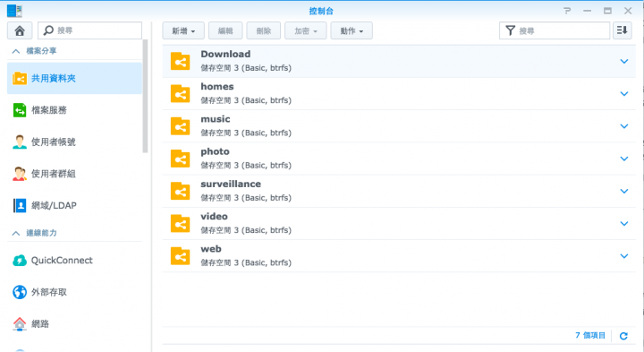Minimize the Control Panel window
This screenshot has height=352, width=644.
(x=588, y=11)
